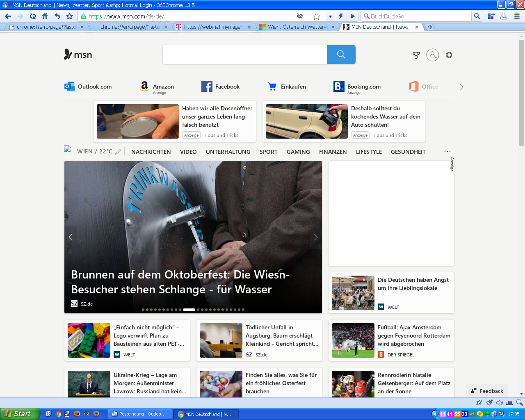
Task: Open the extensions grid icon in the toolbar
Action: tap(491, 16)
